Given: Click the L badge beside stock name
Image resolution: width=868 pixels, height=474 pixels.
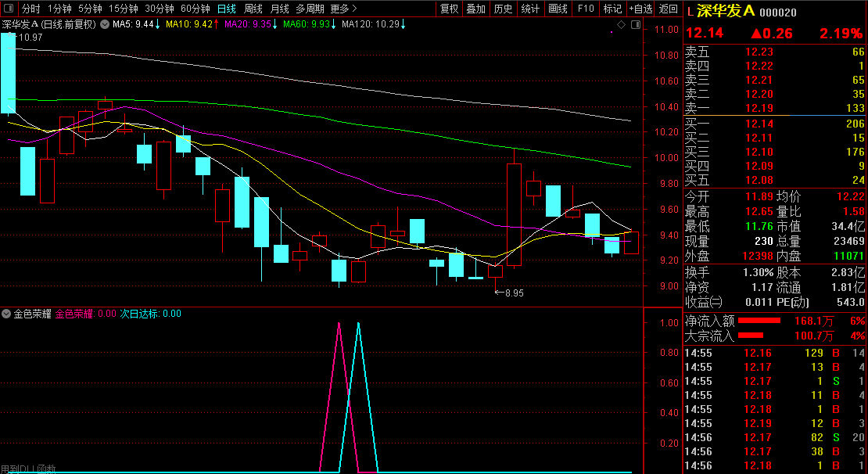Looking at the screenshot, I should click(689, 11).
